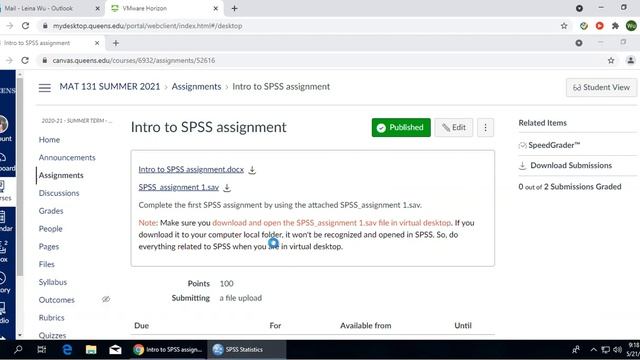The image size is (640, 360).
Task: Open Announcements in course navigation
Action: pyautogui.click(x=67, y=158)
